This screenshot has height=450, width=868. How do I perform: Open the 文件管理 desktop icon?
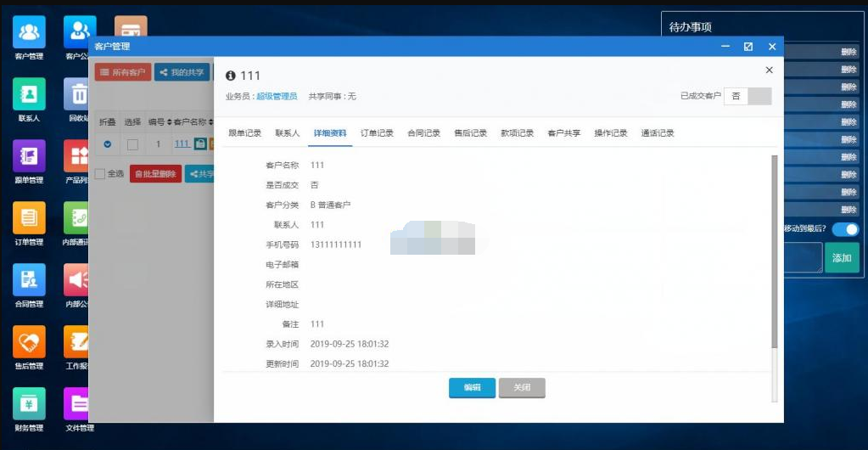coord(80,403)
